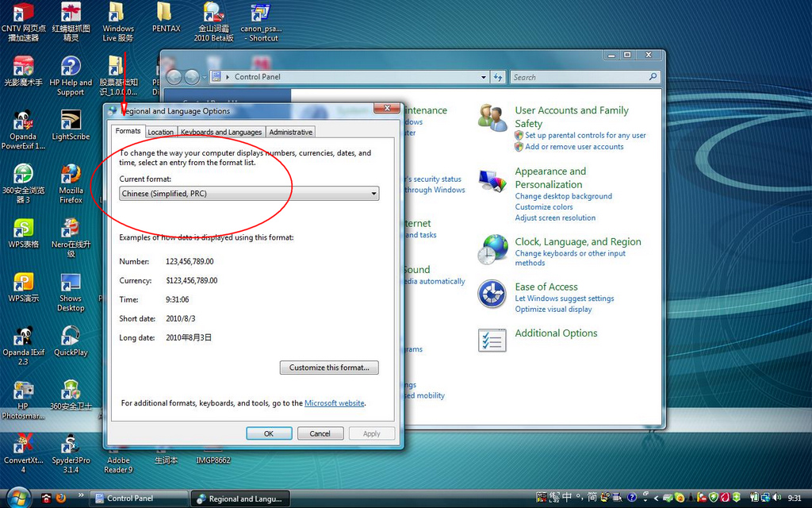Click Control Panel search field
This screenshot has height=508, width=812.
coord(585,77)
